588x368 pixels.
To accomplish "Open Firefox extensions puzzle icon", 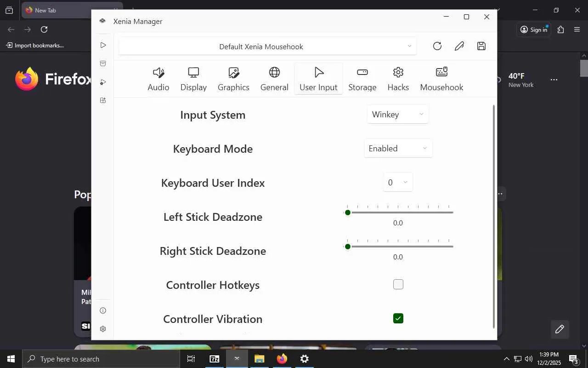I will (x=560, y=29).
